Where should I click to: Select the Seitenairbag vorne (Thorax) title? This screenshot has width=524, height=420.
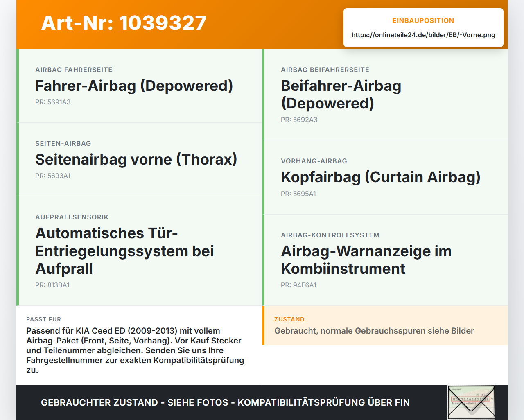136,160
